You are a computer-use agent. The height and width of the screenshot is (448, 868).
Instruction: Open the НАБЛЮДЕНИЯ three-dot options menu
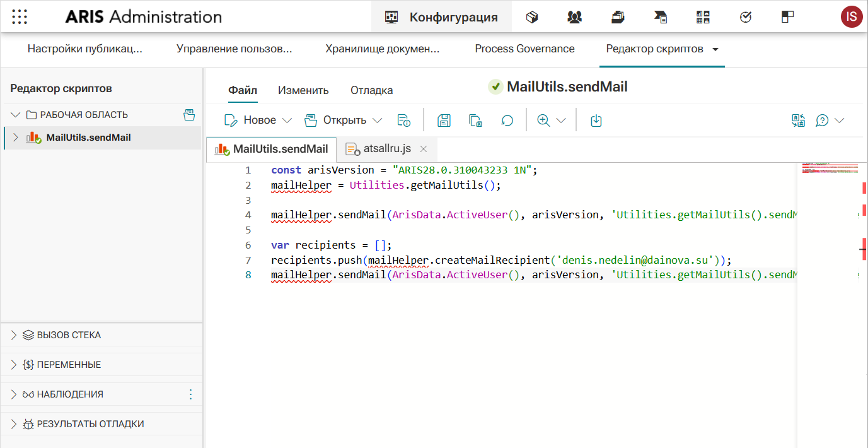point(191,394)
